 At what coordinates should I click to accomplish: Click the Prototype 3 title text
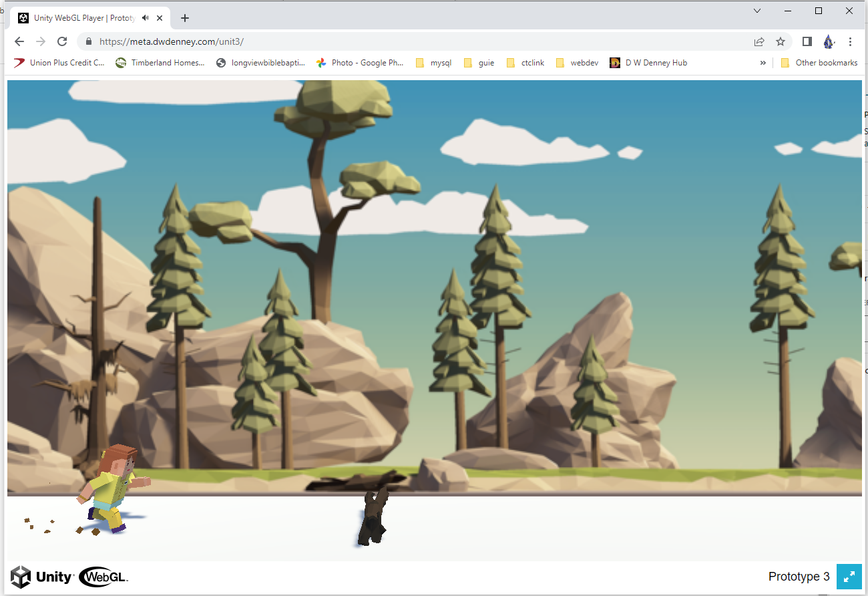click(x=799, y=577)
